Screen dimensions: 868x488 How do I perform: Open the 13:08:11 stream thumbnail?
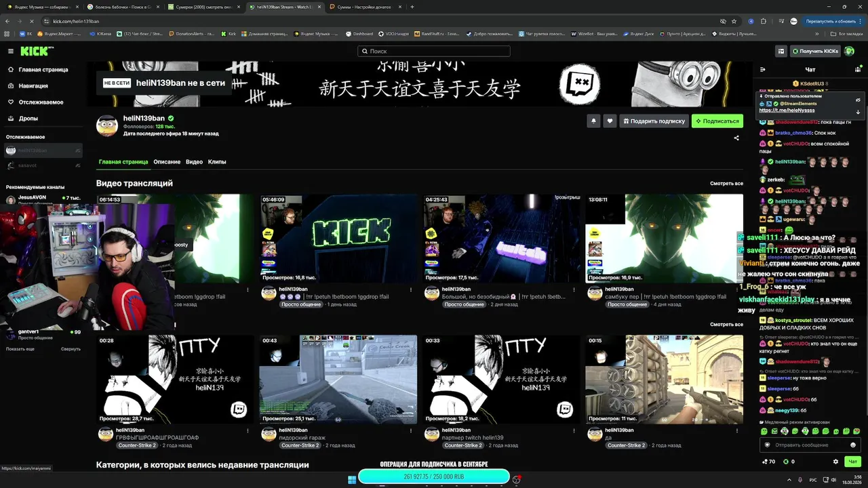click(x=665, y=239)
